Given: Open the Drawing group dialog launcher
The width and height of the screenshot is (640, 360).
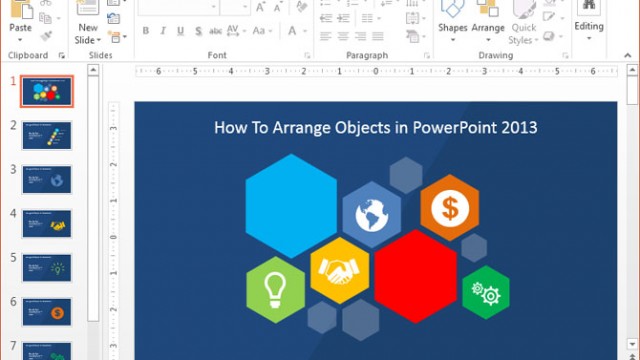Looking at the screenshot, I should click(x=565, y=56).
